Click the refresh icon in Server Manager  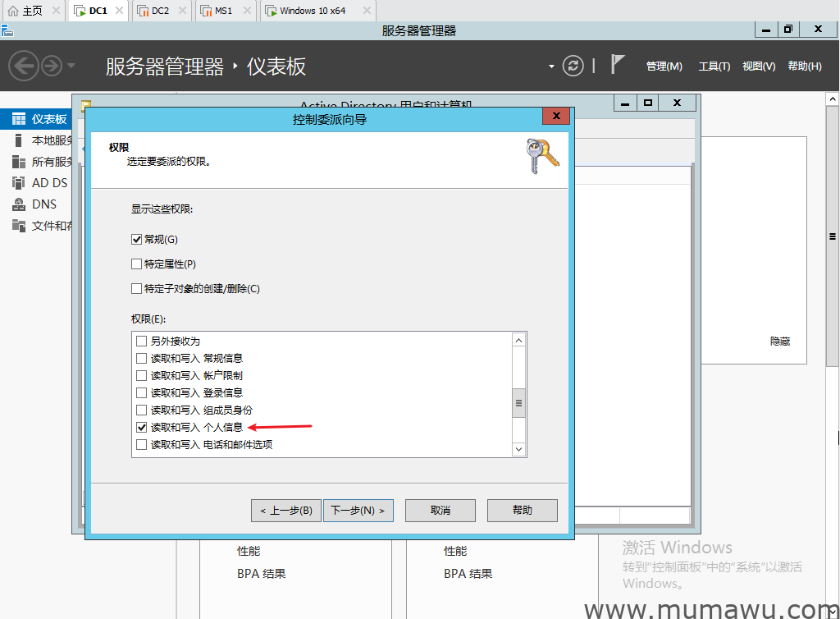click(x=573, y=66)
